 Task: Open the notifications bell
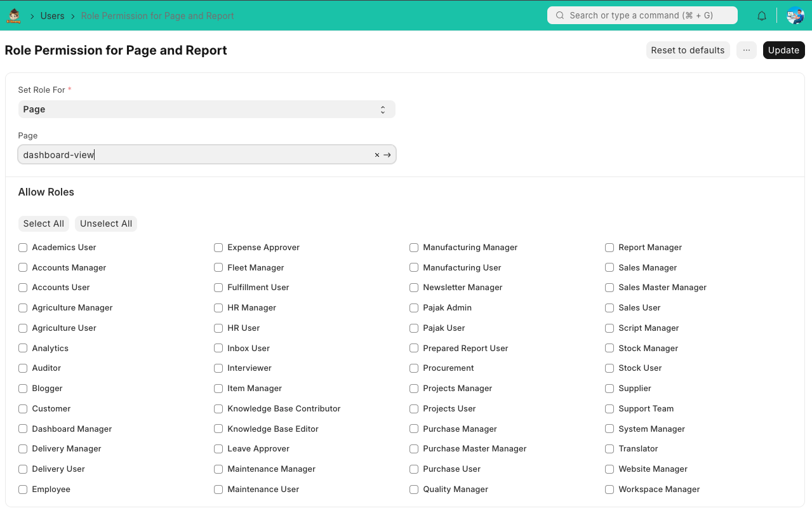(x=762, y=16)
